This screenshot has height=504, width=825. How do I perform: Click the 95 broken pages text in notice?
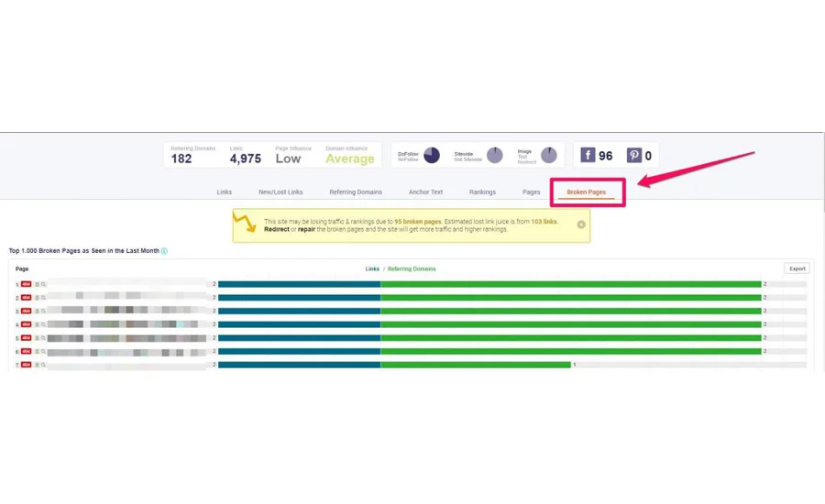417,222
